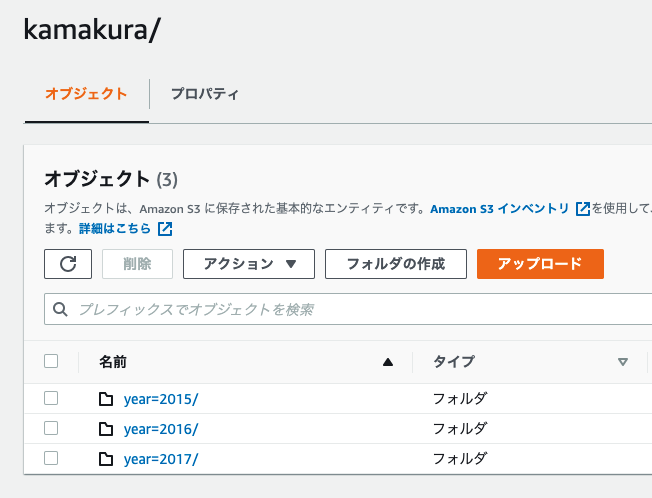652x498 pixels.
Task: Focus the プレフィックスでオブジェクトを検索 search field
Action: pyautogui.click(x=348, y=309)
